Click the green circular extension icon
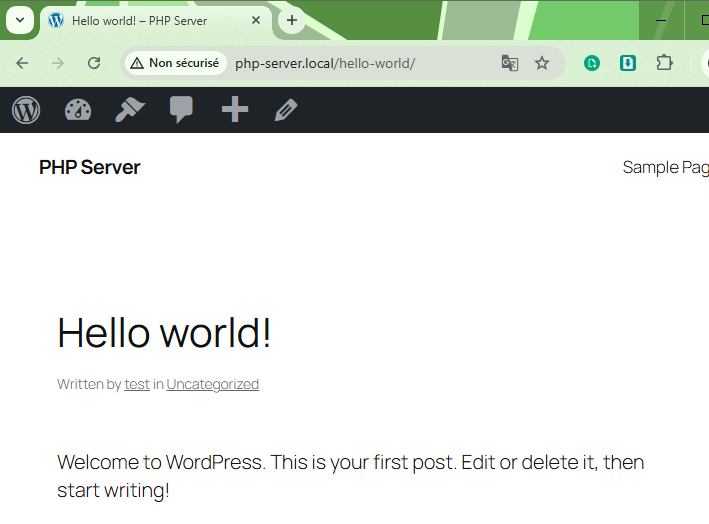This screenshot has width=709, height=524. click(592, 63)
